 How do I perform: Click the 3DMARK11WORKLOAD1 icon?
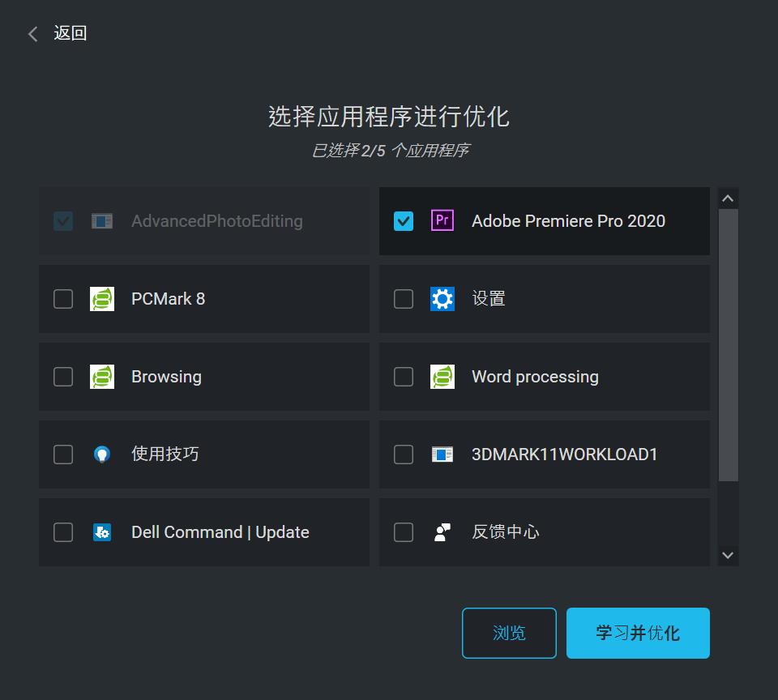click(442, 454)
